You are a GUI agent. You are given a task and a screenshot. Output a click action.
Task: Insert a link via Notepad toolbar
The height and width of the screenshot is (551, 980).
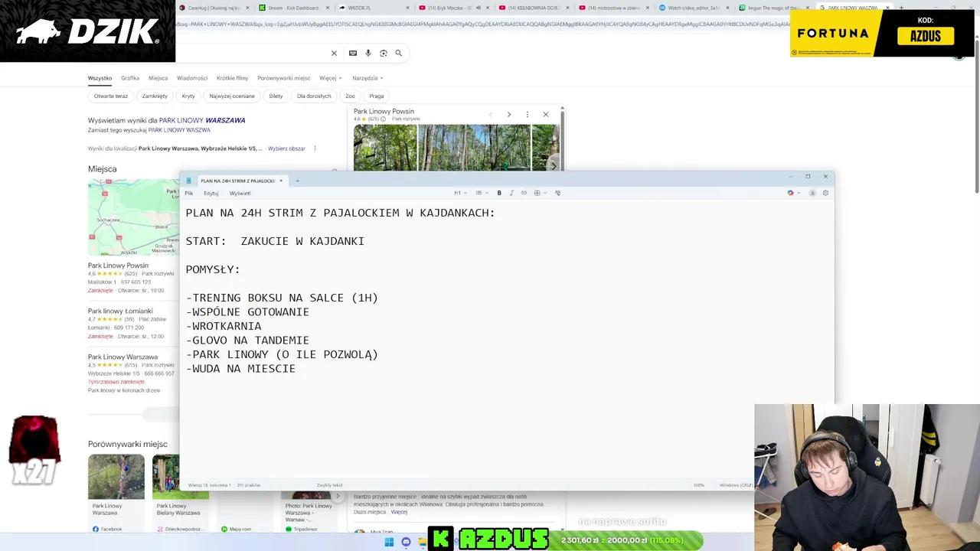tap(524, 193)
